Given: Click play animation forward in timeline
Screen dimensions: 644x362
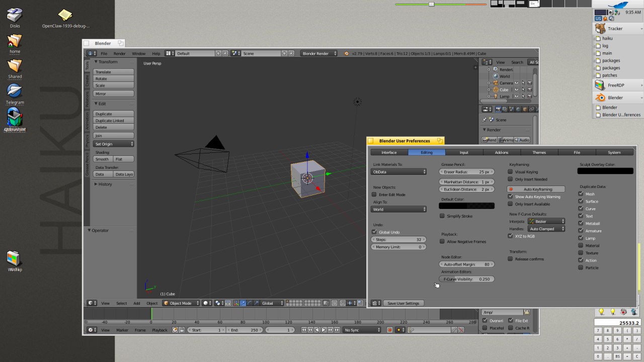Looking at the screenshot, I should 324,330.
